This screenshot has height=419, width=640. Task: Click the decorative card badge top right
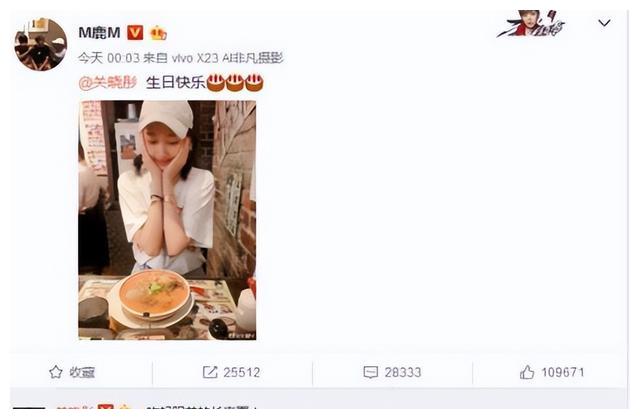531,24
